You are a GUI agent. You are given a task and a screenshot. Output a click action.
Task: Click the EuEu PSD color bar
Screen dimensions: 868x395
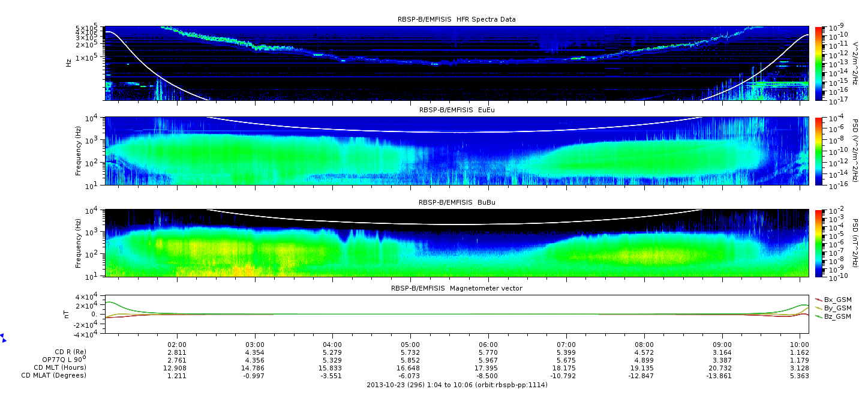click(x=819, y=151)
